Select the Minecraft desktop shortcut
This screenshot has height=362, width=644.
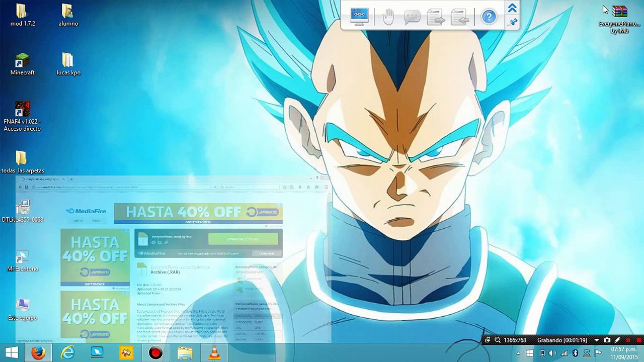pos(22,64)
